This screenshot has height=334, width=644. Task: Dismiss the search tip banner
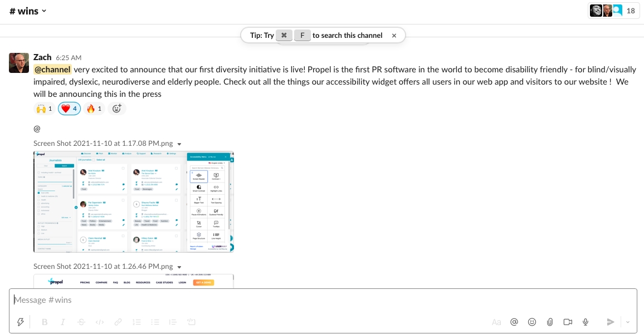[x=394, y=35]
